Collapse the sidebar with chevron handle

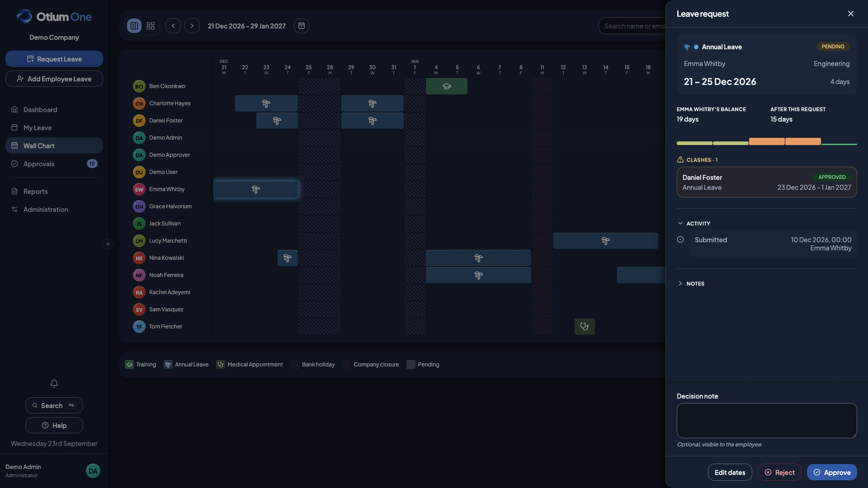108,244
